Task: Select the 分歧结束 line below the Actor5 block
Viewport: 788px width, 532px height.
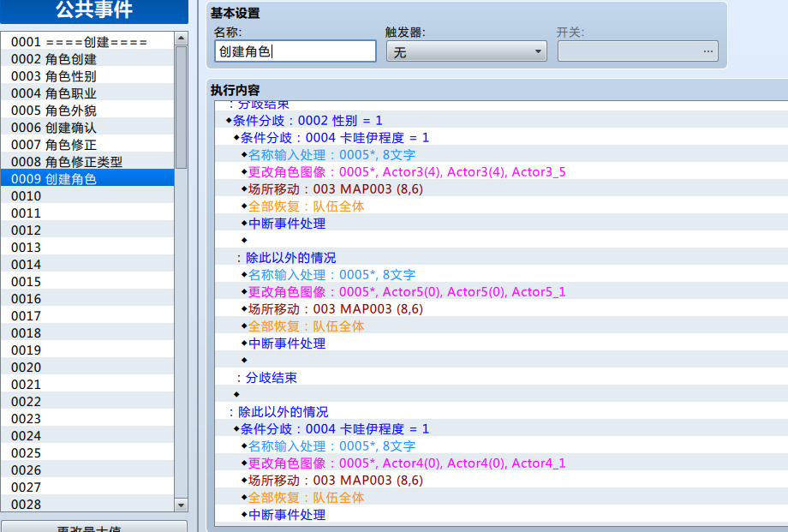Action: 502,378
